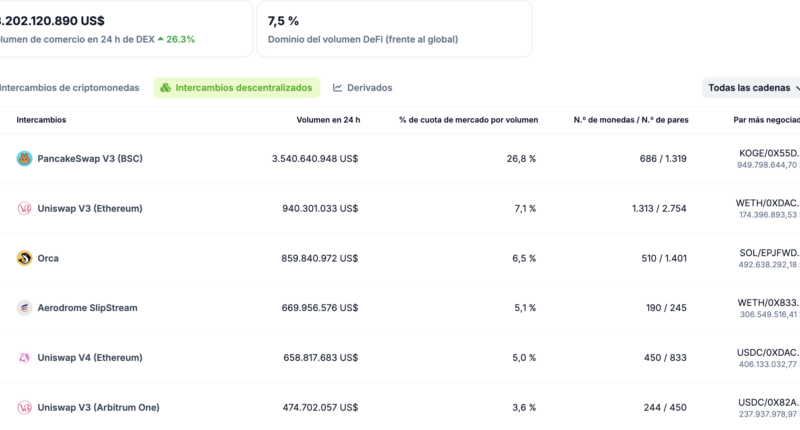
Task: Click the Uniswap V3 Arbitrum One icon
Action: (24, 407)
